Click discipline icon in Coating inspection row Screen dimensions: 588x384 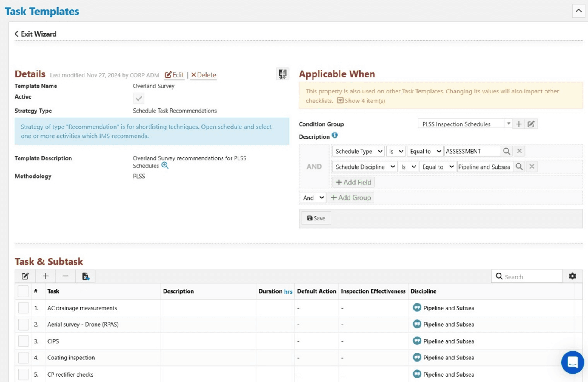click(417, 357)
